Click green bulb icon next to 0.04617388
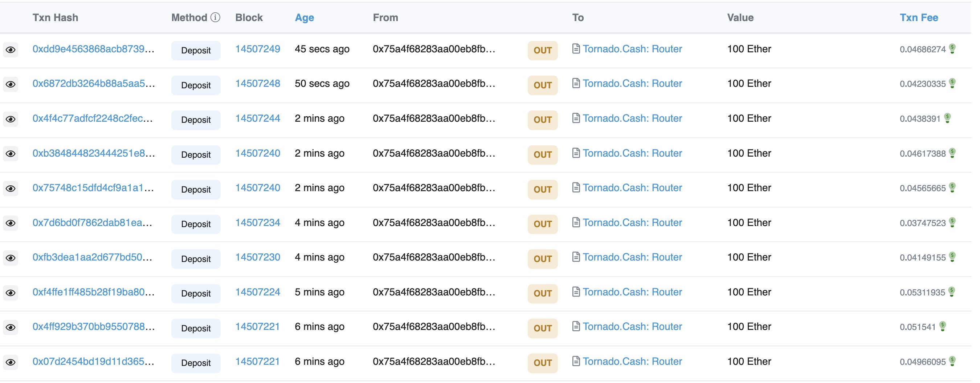Viewport: 980px width, 383px height. point(953,153)
